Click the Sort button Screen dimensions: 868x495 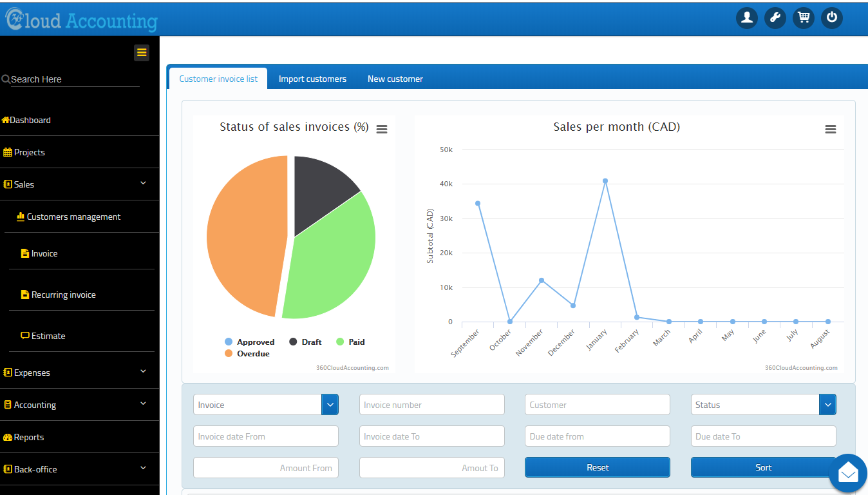coord(764,467)
